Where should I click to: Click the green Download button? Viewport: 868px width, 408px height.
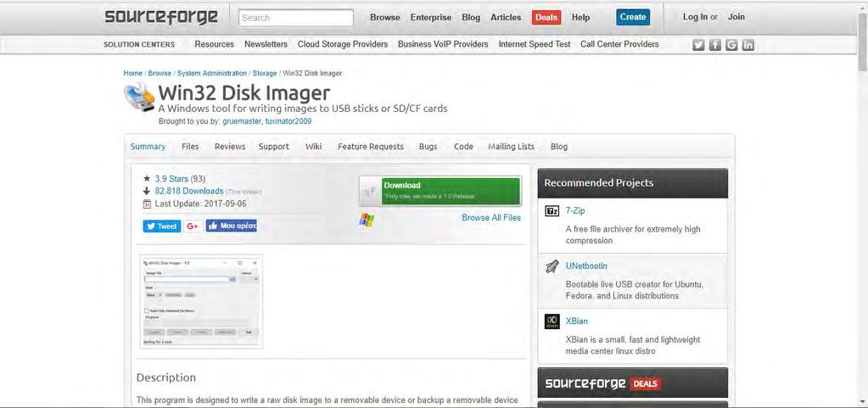click(440, 192)
